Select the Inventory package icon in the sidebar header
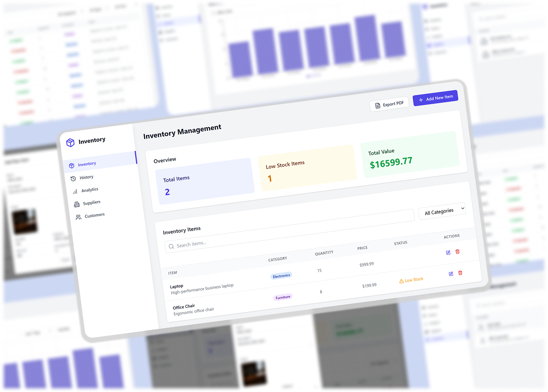548x392 pixels. [x=71, y=142]
